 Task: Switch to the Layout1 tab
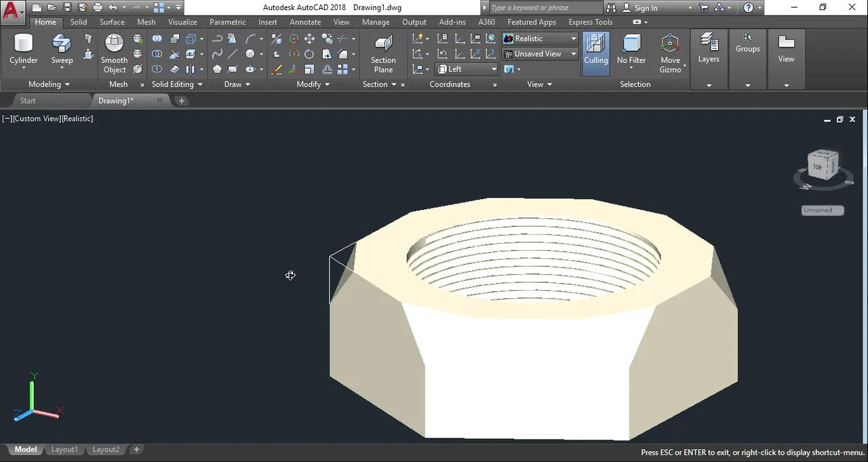tap(64, 449)
